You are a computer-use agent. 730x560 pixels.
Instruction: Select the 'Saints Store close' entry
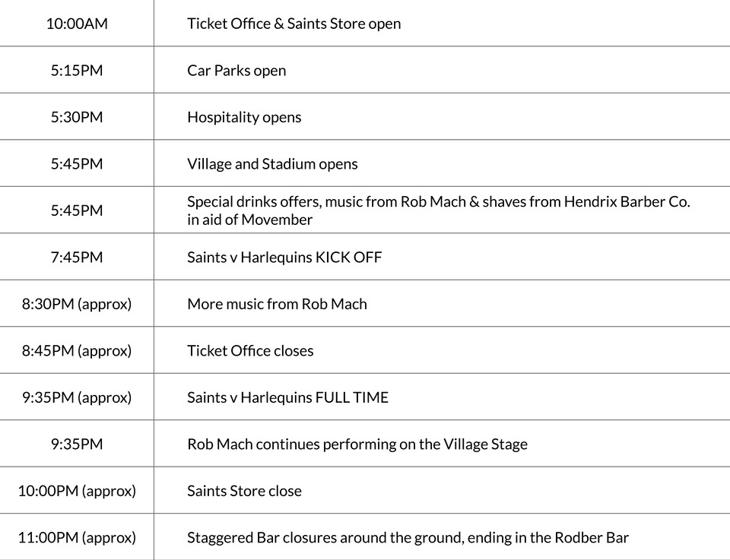click(x=244, y=491)
